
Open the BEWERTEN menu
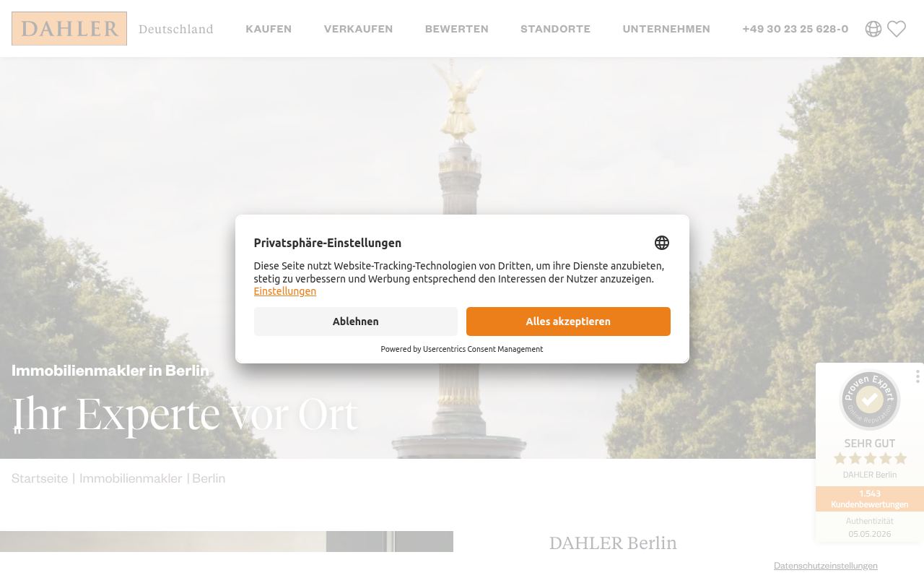[457, 29]
